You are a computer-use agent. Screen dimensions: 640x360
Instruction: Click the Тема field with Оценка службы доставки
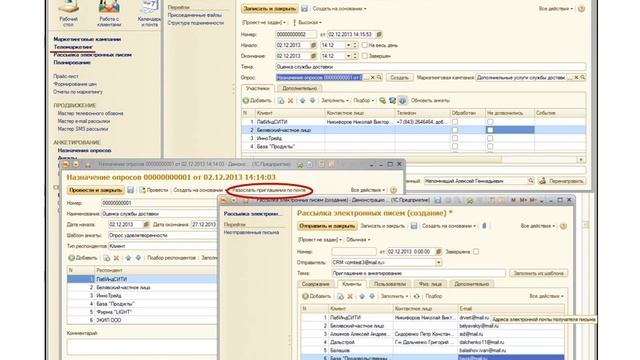(431, 67)
